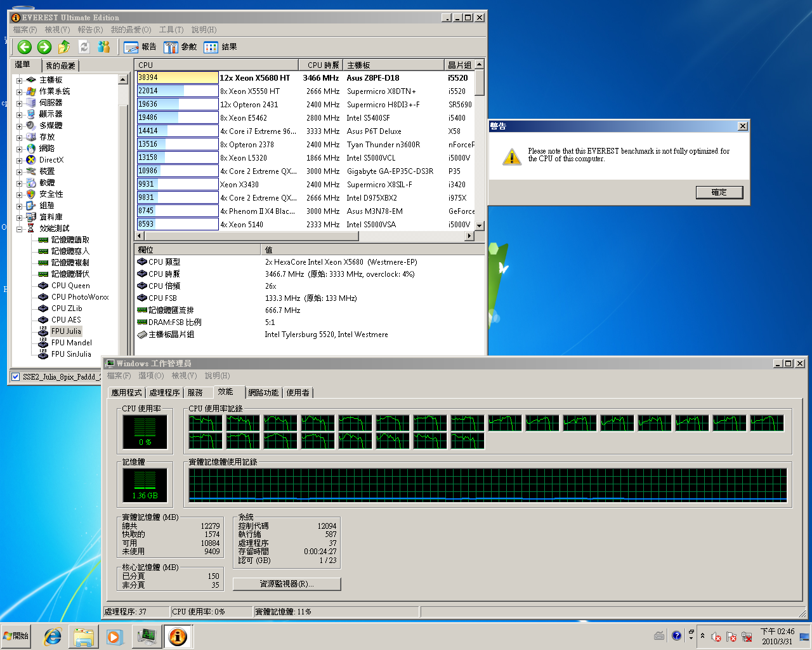The image size is (812, 650).
Task: Open the 工具 menu in EVEREST
Action: [171, 30]
